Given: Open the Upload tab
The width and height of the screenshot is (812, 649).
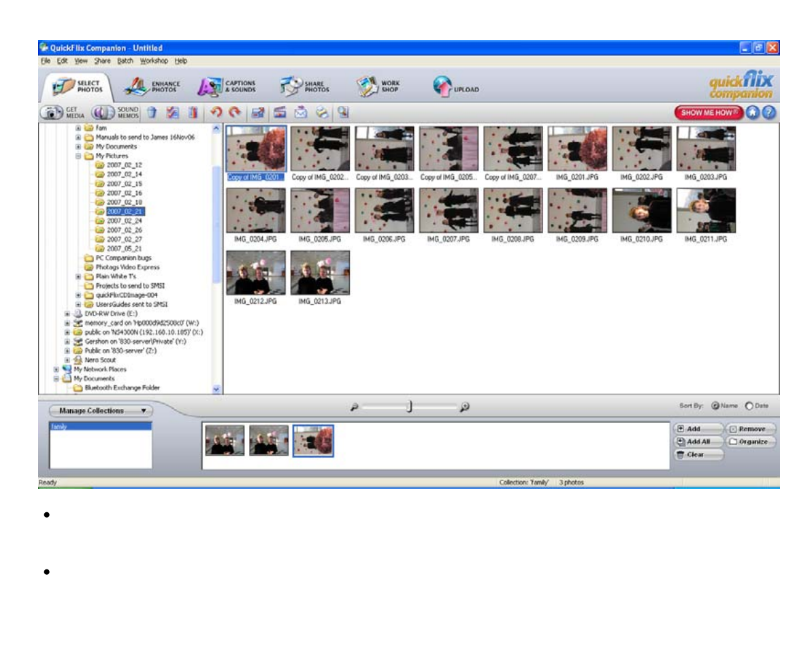Looking at the screenshot, I should point(456,86).
